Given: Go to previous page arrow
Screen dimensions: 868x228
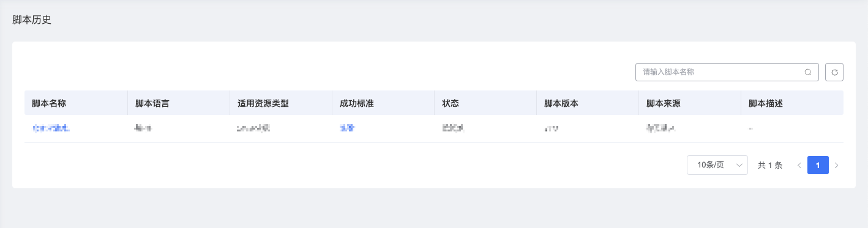Looking at the screenshot, I should point(799,165).
